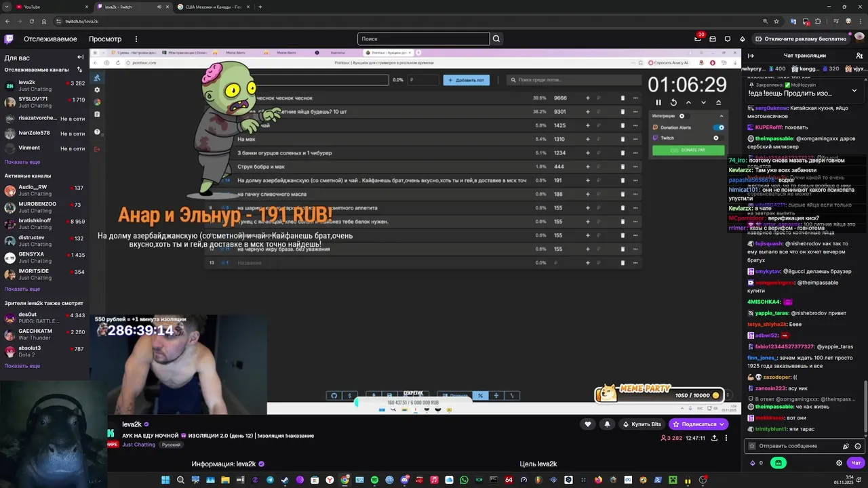The width and height of the screenshot is (868, 488).
Task: Pause the auction timer in stream
Action: 658,102
